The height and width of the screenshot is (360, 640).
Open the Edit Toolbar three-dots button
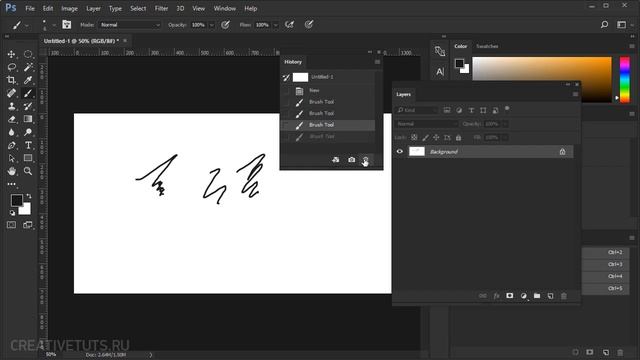tap(11, 184)
